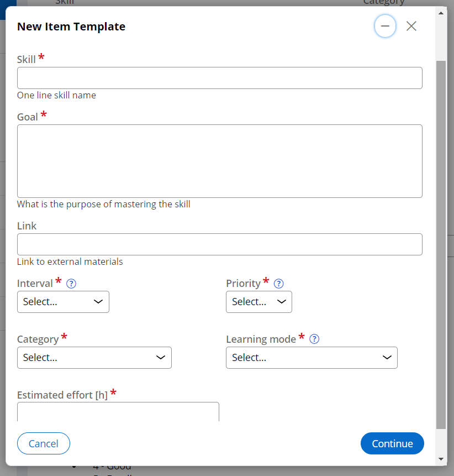Click the Estimated effort input field
This screenshot has width=454, height=476.
point(118,412)
